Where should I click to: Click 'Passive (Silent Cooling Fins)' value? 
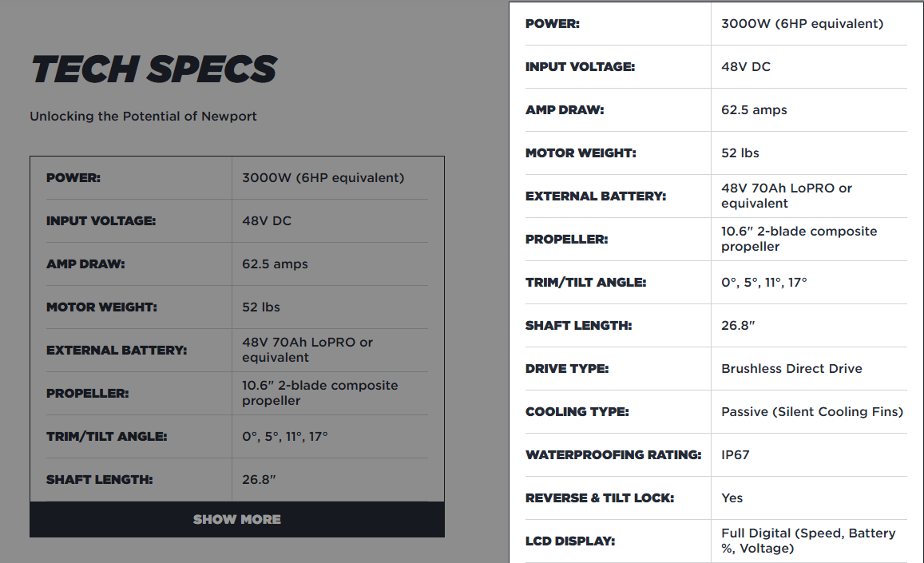point(812,412)
